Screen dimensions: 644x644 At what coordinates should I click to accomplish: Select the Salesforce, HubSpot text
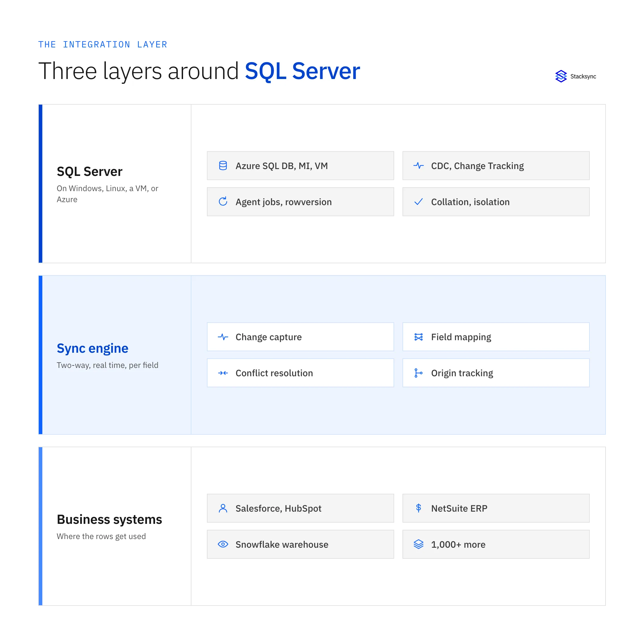point(278,509)
